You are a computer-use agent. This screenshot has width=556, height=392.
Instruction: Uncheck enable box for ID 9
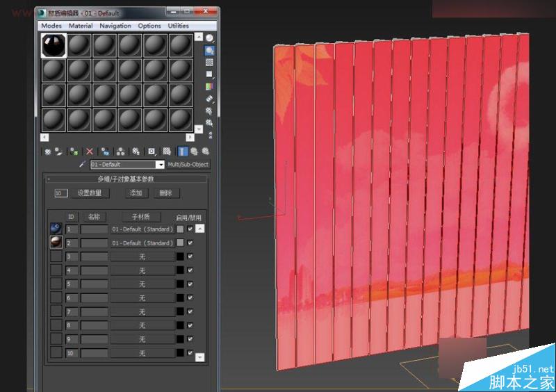point(190,338)
